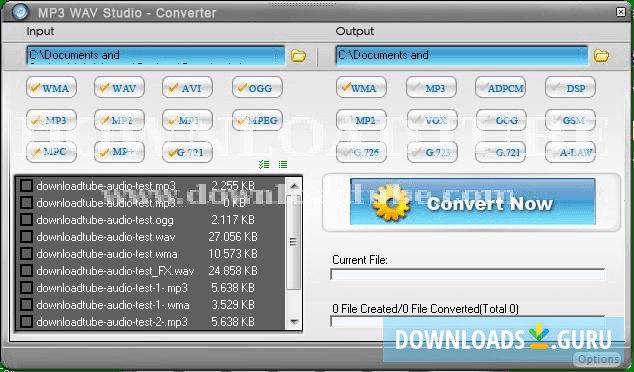Check box for downloadtube-audio-test.wav
634x372 pixels.
pyautogui.click(x=26, y=237)
